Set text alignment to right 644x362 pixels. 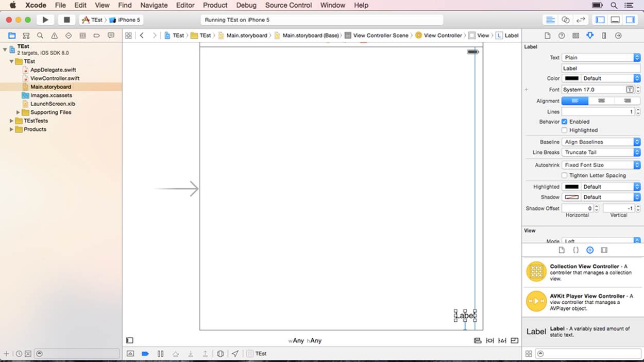[628, 101]
